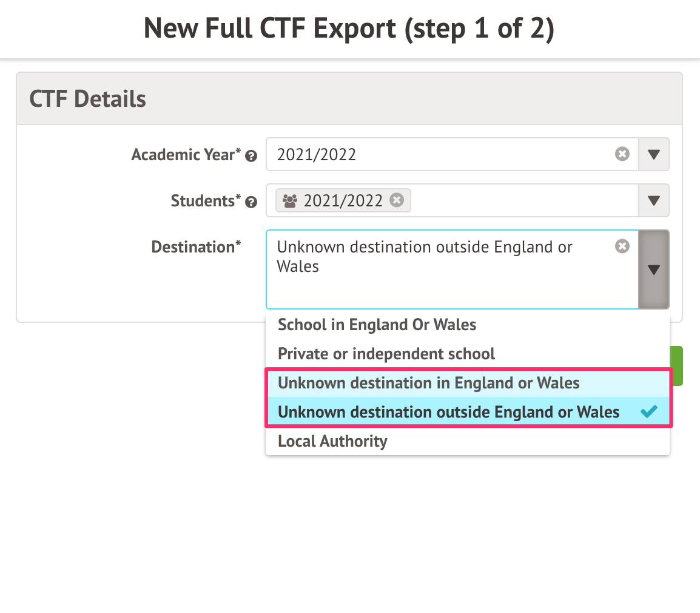
Task: Choose Local Authority as destination
Action: click(x=332, y=441)
